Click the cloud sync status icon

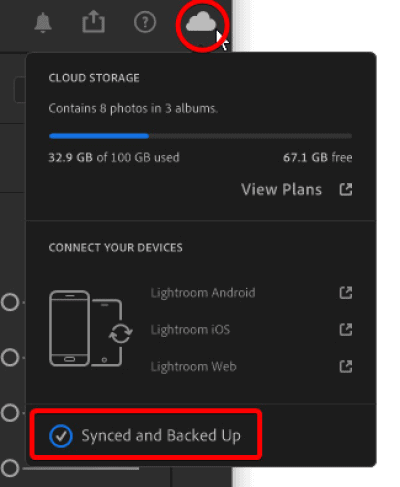pyautogui.click(x=201, y=21)
